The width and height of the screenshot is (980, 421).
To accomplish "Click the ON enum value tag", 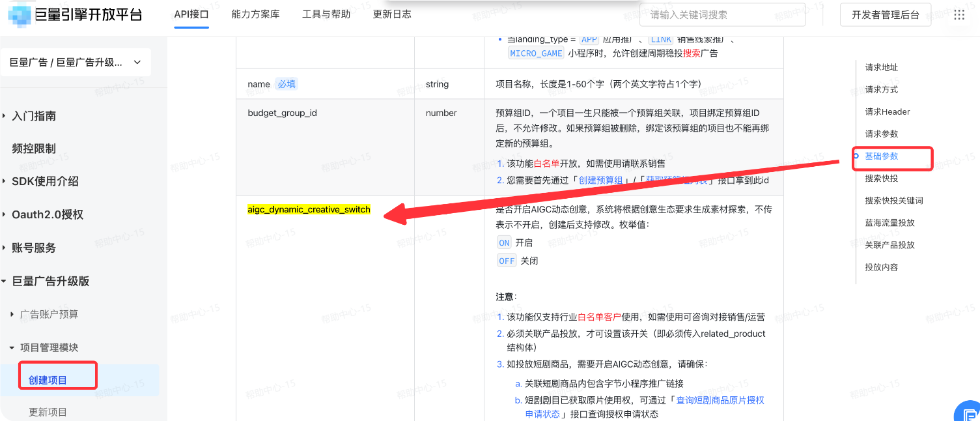I will tap(504, 242).
